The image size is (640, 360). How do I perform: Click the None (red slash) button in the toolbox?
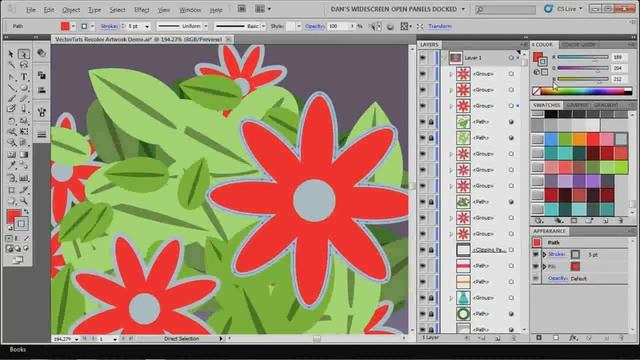tap(26, 238)
